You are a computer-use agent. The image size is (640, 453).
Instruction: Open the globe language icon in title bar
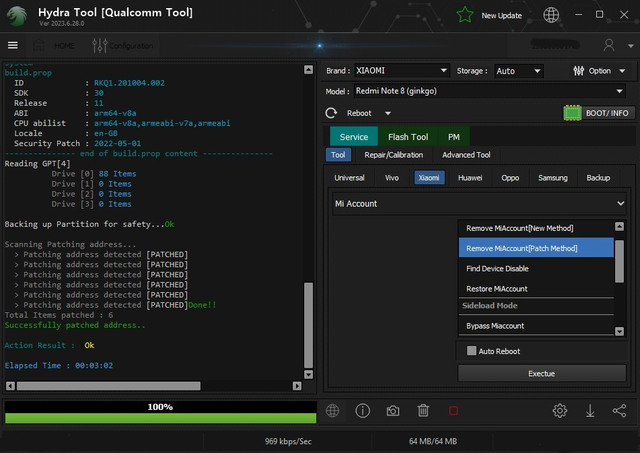coord(551,15)
